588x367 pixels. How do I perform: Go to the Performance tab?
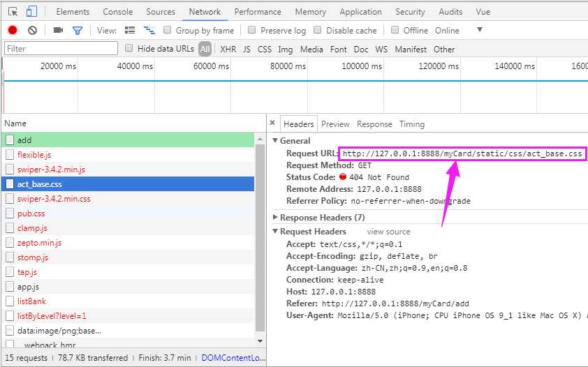pos(258,12)
